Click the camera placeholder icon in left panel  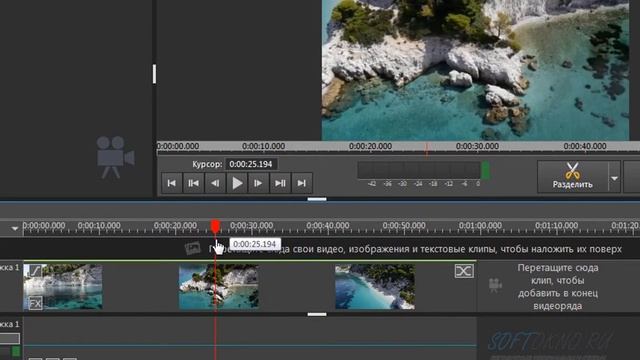116,157
